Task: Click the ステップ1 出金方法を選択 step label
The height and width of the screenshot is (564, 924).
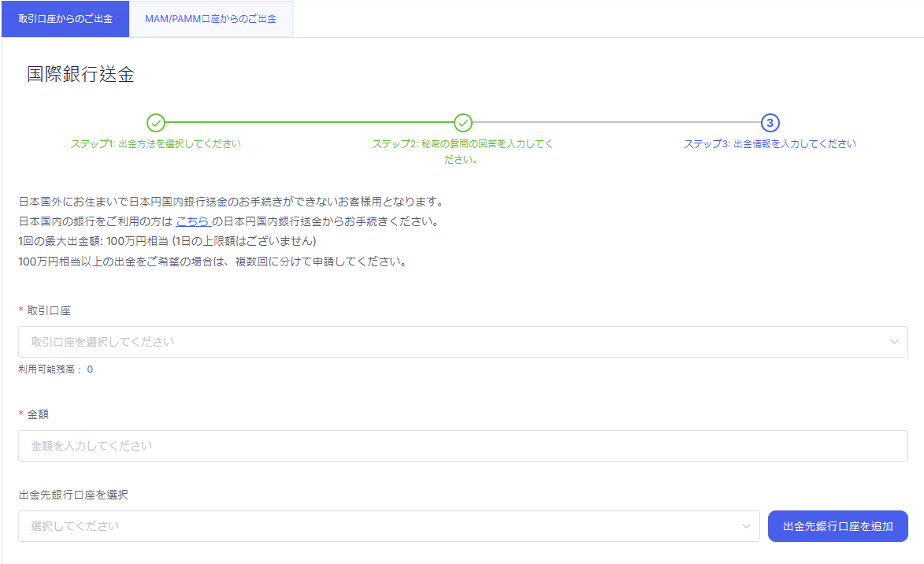Action: pos(156,144)
